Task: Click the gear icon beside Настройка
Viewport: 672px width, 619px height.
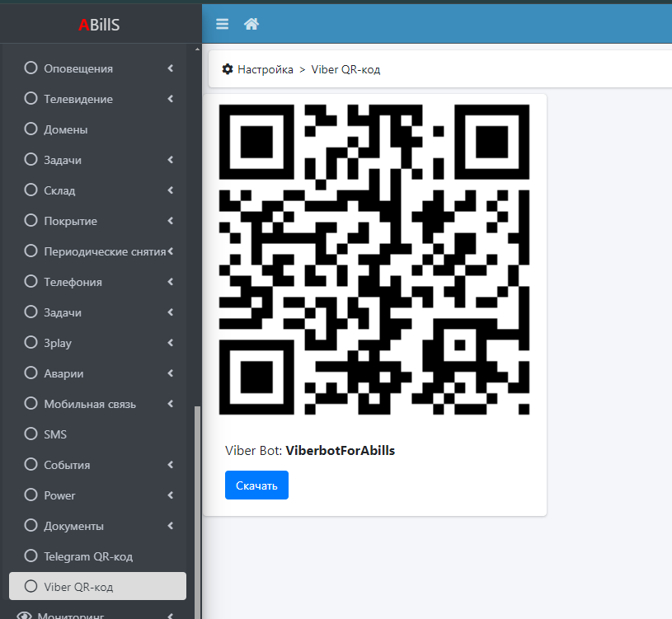Action: click(228, 69)
